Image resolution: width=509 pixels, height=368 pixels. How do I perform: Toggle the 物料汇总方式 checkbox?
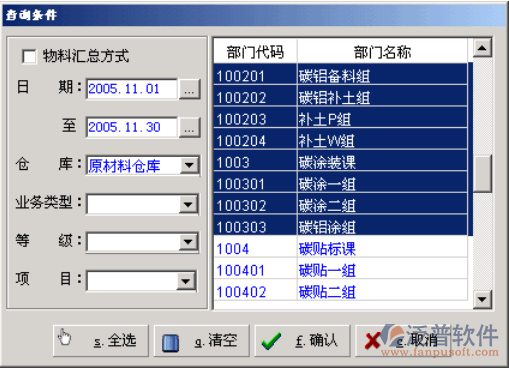click(29, 56)
